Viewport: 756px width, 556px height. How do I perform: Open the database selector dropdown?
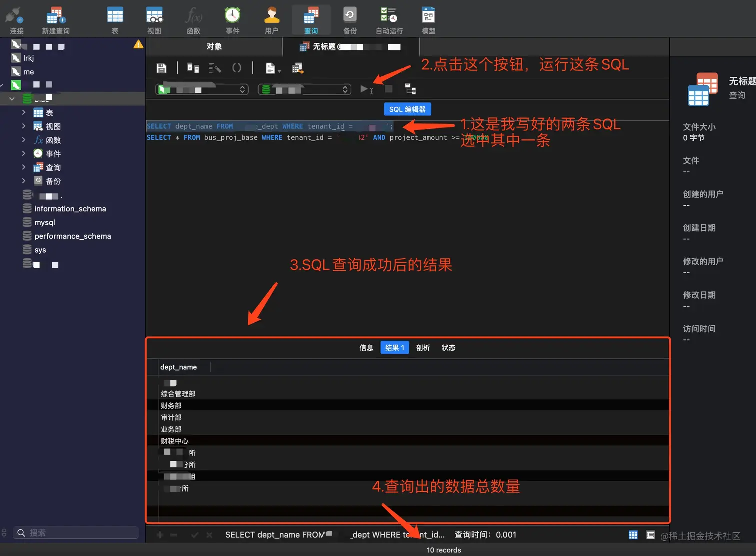(x=304, y=89)
